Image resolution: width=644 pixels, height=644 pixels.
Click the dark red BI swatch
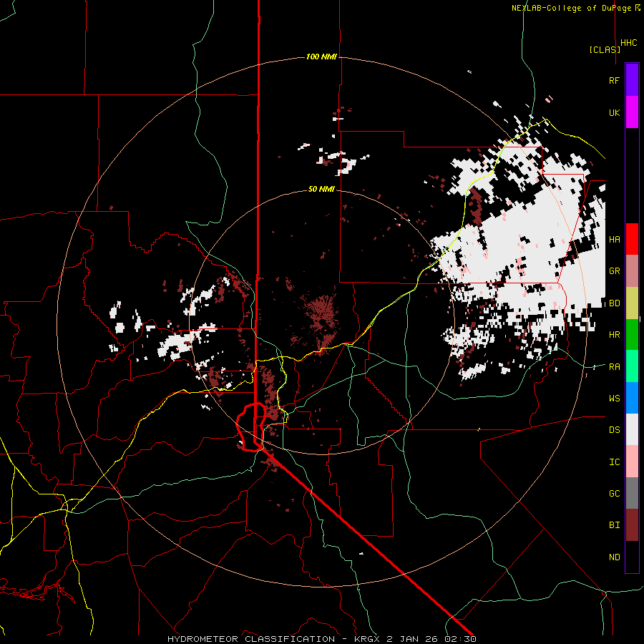click(x=632, y=525)
